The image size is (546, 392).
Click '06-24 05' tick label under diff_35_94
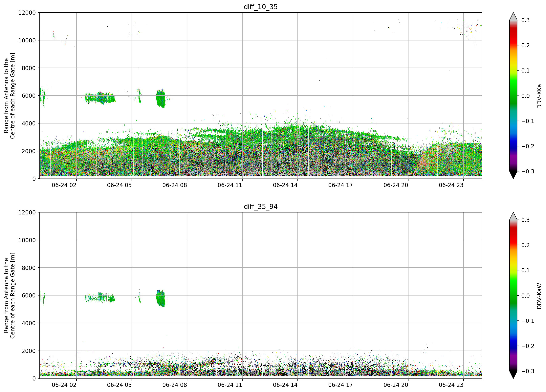[x=120, y=385]
